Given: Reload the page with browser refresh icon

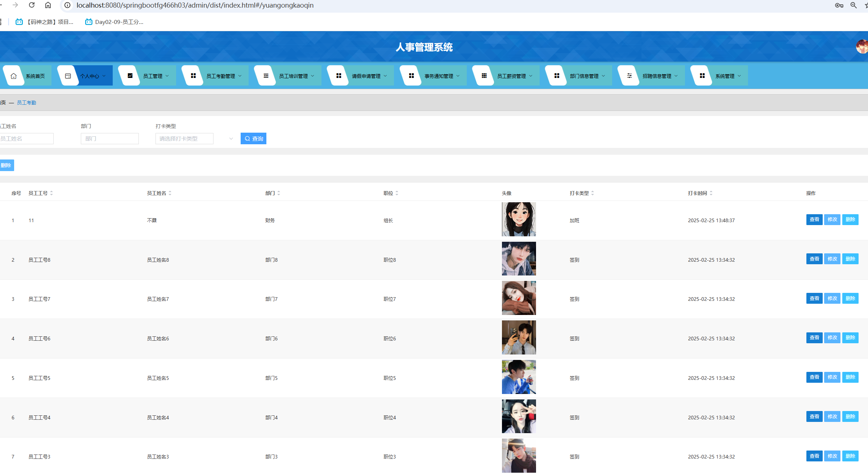Looking at the screenshot, I should pyautogui.click(x=32, y=5).
